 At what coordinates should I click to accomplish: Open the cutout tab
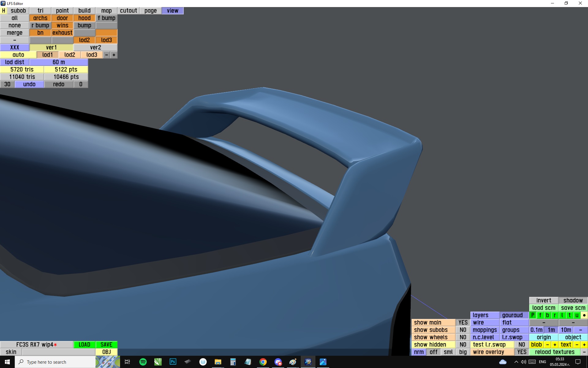click(128, 11)
